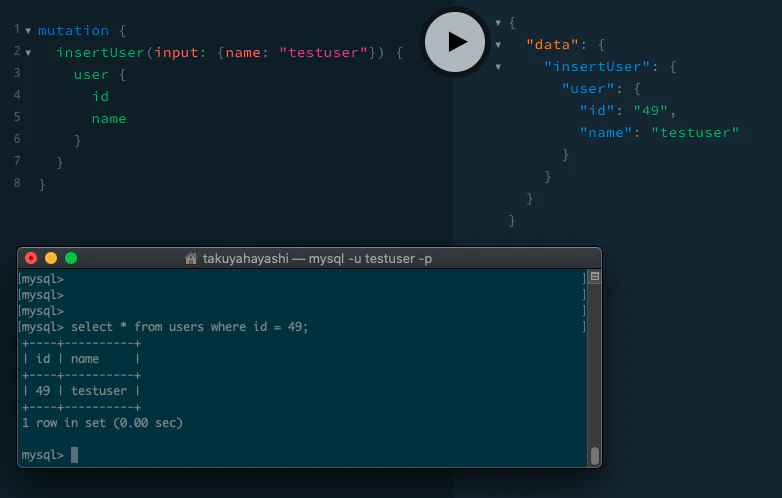
Task: Collapse the "data" object in the response
Action: [498, 45]
